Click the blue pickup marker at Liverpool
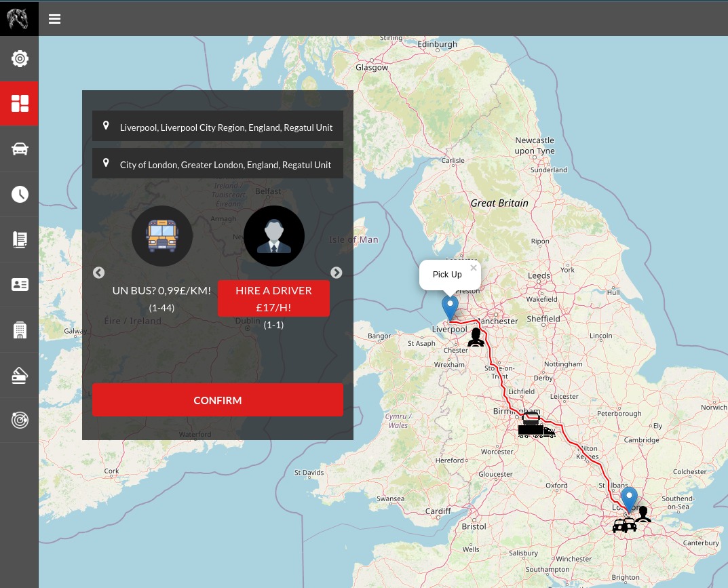 [x=450, y=308]
